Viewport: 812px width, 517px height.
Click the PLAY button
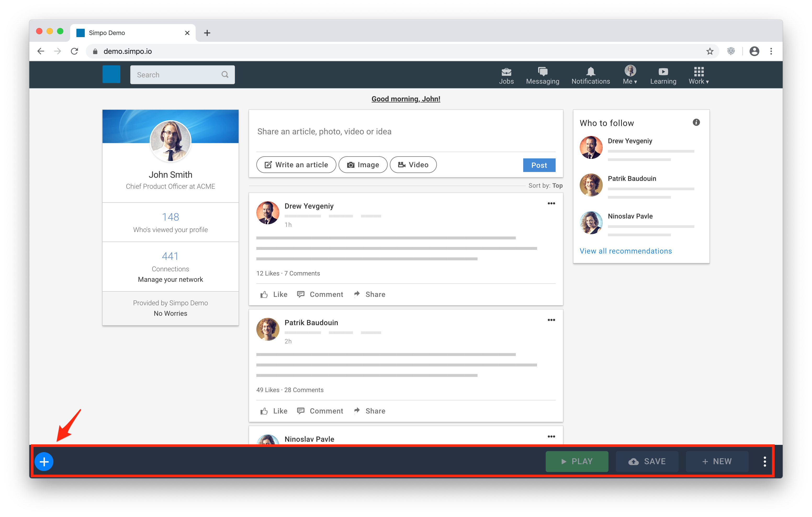pyautogui.click(x=577, y=461)
